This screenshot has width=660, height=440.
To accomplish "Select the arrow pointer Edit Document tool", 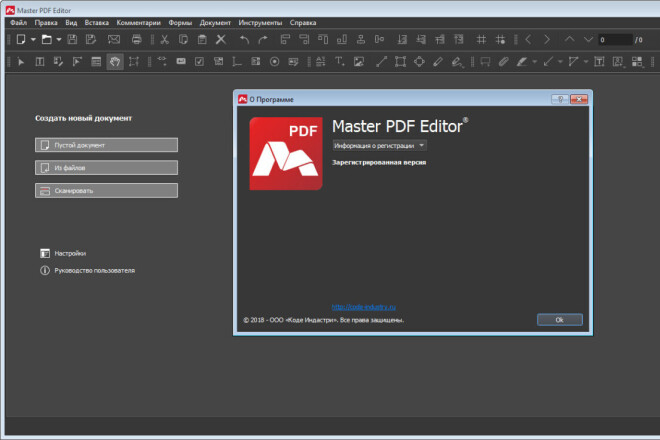I will [x=21, y=62].
